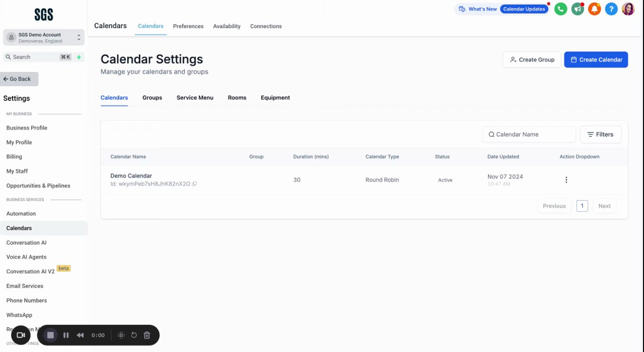Open Conversation AI settings
Image resolution: width=644 pixels, height=352 pixels.
coord(26,243)
